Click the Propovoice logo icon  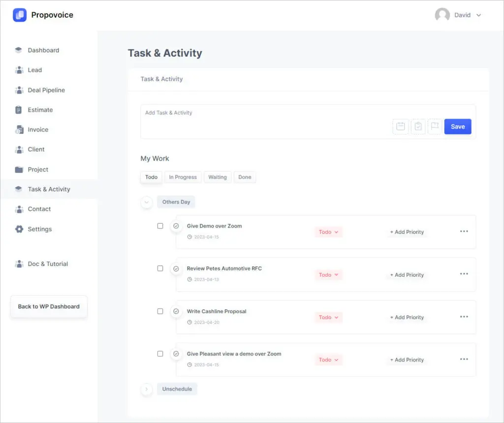pyautogui.click(x=20, y=15)
